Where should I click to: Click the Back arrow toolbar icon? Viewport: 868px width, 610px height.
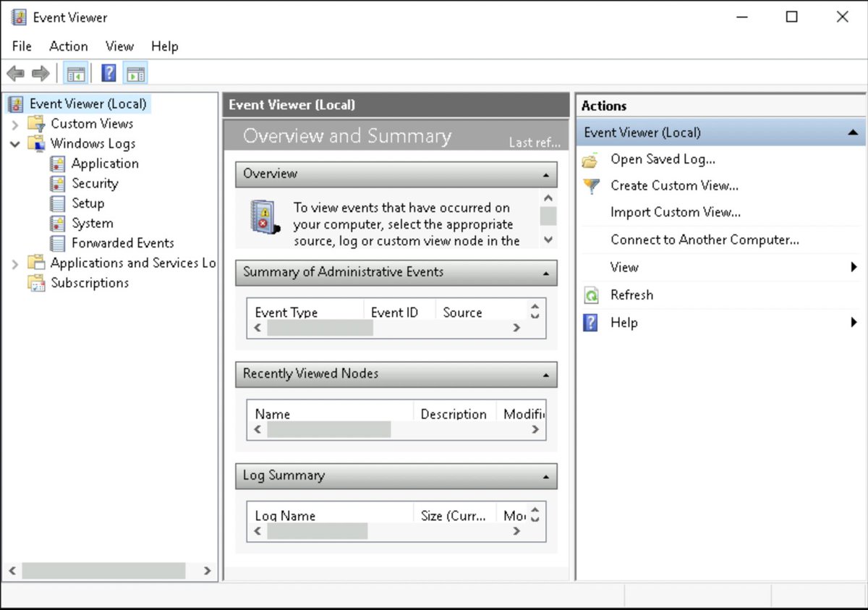(15, 73)
